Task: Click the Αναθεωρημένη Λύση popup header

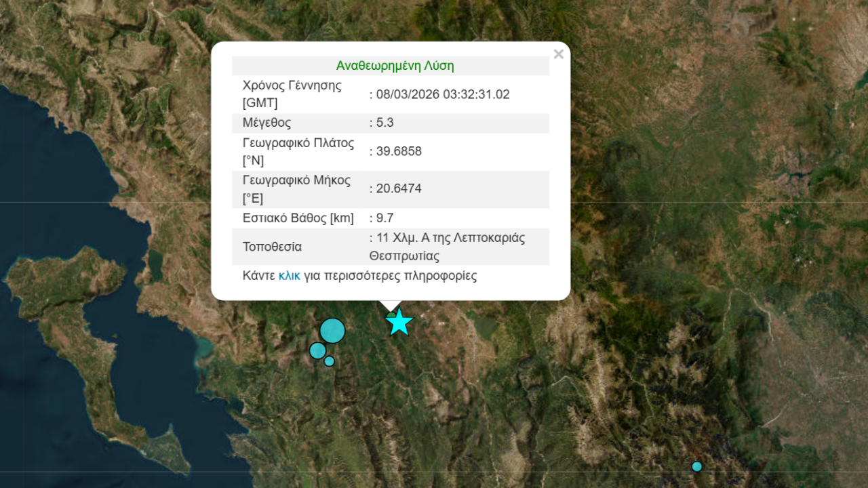Action: (x=395, y=66)
